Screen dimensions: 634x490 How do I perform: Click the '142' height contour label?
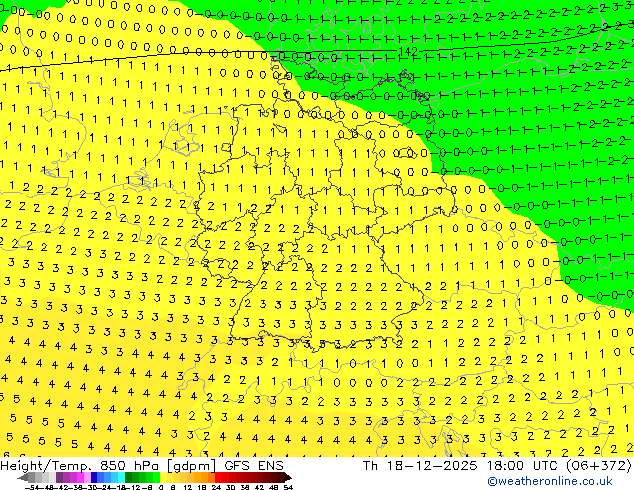click(x=408, y=51)
